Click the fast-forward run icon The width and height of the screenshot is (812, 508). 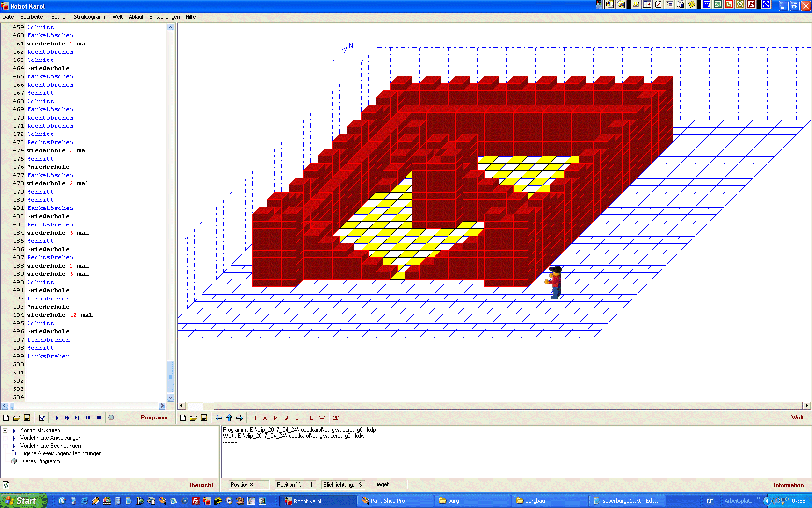pyautogui.click(x=67, y=418)
